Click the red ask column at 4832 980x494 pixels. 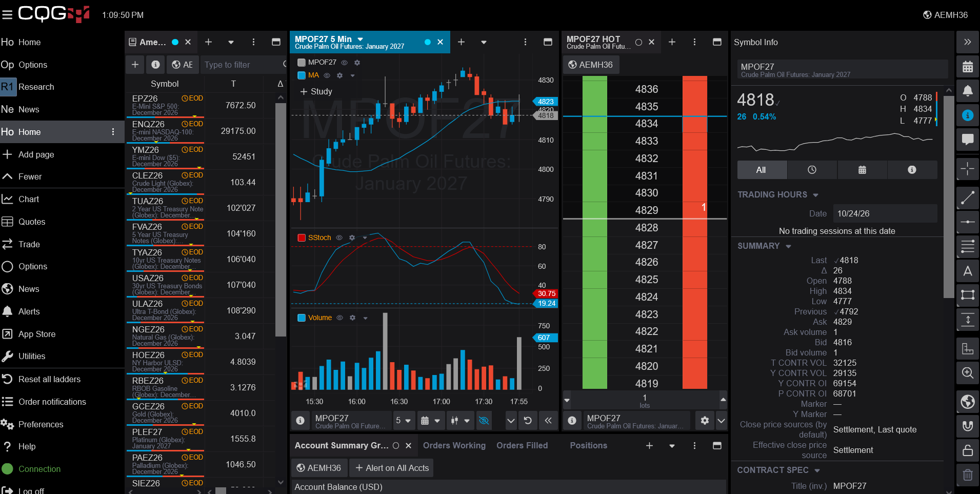[695, 159]
